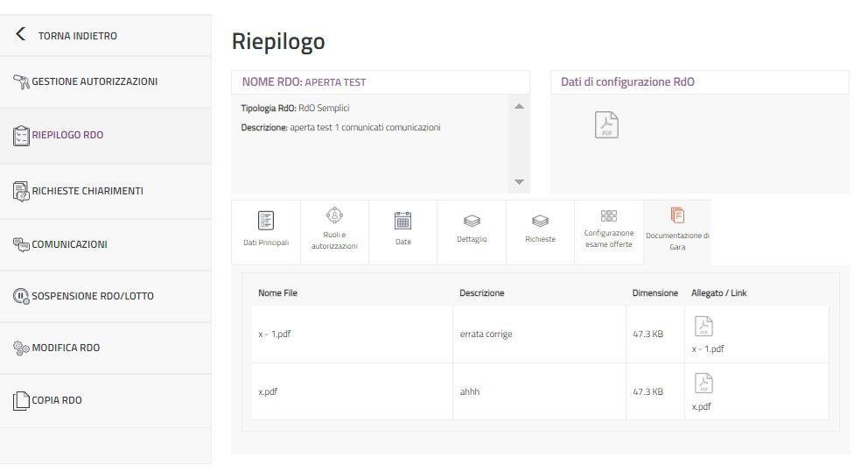The width and height of the screenshot is (868, 472).
Task: Select the Date tab
Action: 402,231
